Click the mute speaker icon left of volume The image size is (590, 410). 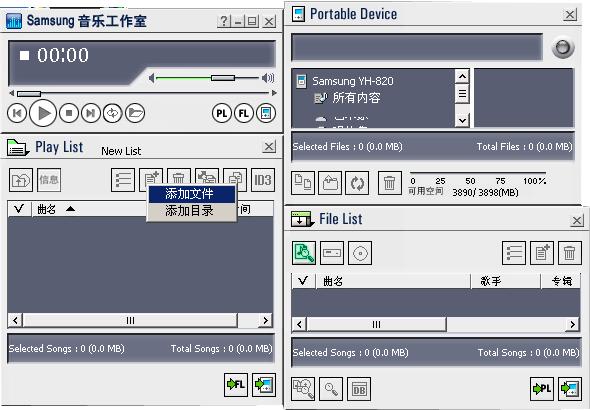[x=151, y=78]
